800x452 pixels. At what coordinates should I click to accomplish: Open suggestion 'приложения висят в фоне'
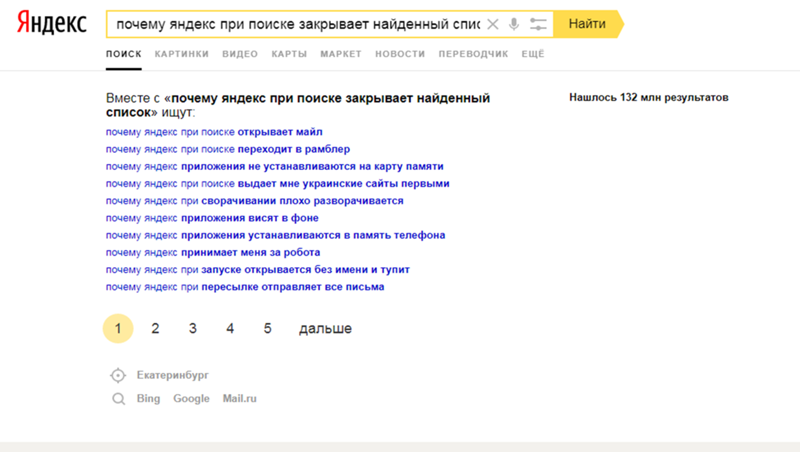coord(212,218)
